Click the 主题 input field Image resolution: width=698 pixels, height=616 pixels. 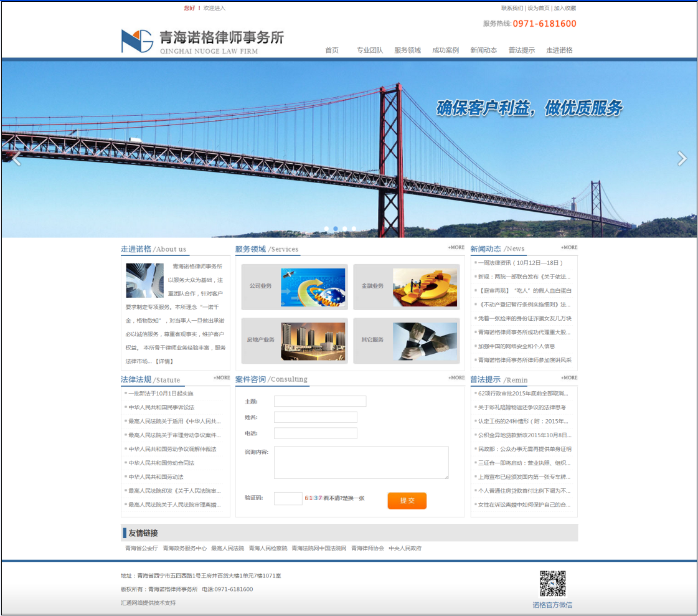click(x=320, y=401)
